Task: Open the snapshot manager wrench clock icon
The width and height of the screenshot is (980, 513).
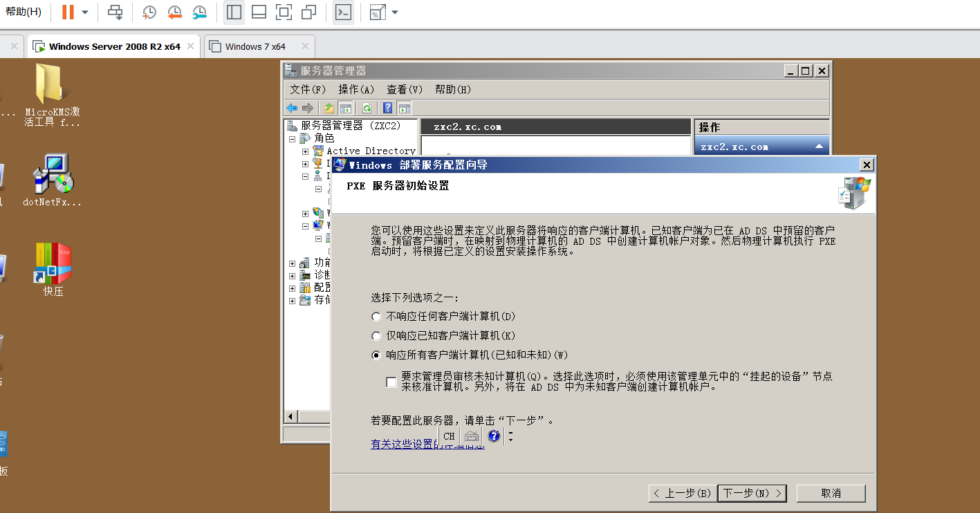Action: point(199,12)
